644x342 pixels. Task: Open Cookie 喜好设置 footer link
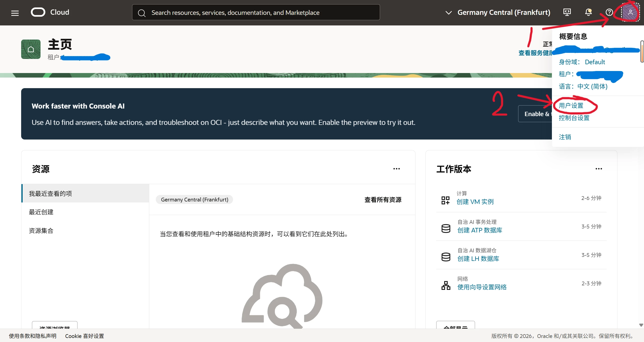click(85, 336)
